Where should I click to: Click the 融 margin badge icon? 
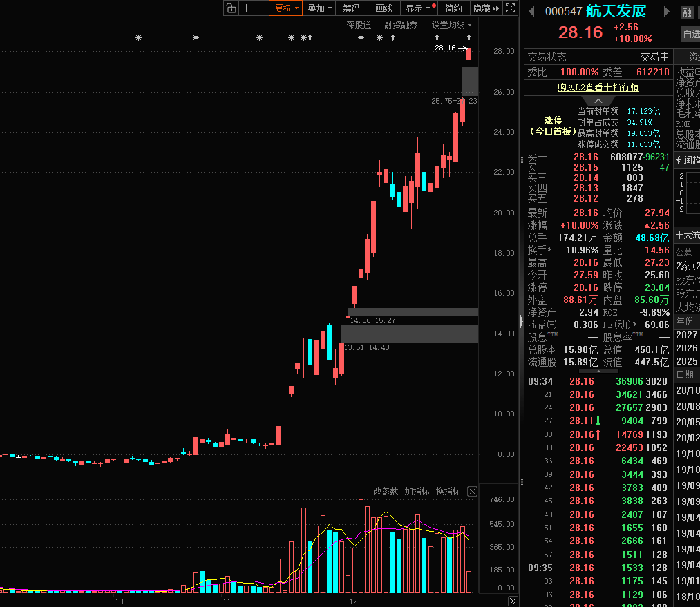pos(687,12)
